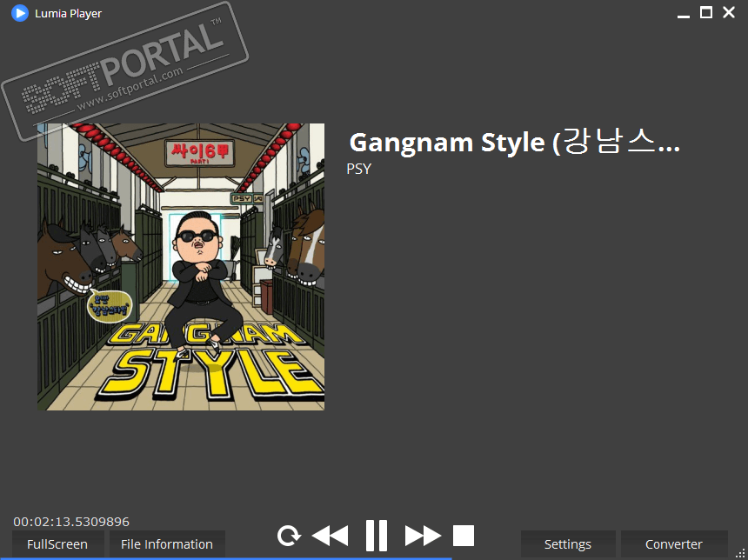The image size is (748, 560).
Task: Fast forward the track
Action: tap(423, 536)
